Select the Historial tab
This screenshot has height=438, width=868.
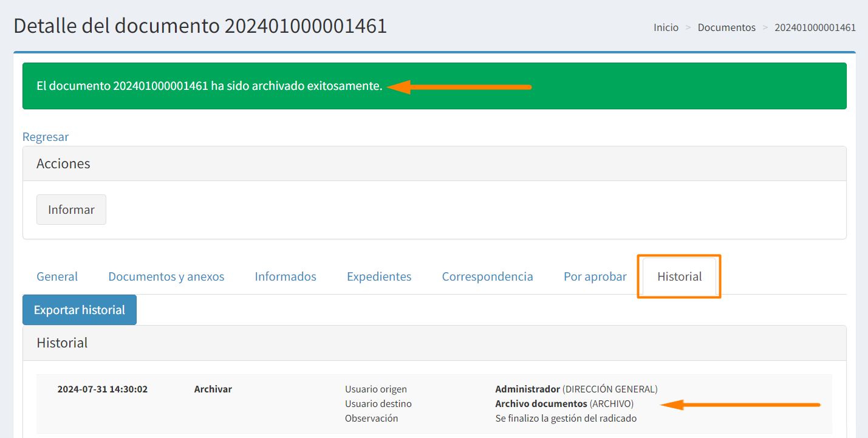tap(679, 276)
